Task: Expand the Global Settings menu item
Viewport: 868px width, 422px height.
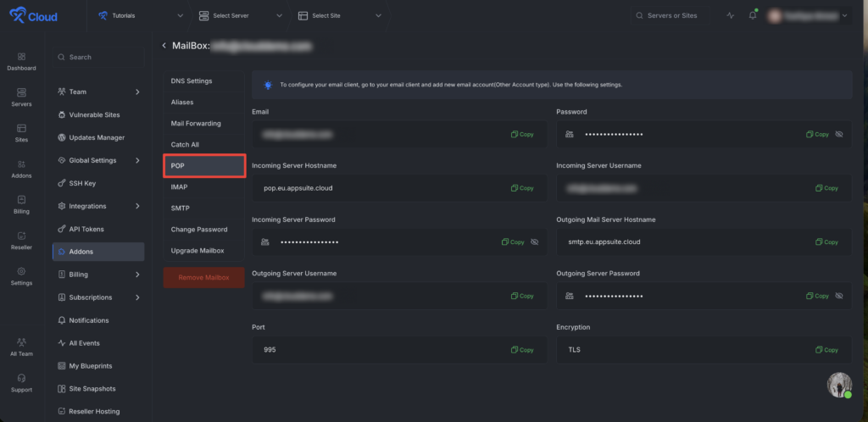Action: coord(98,160)
